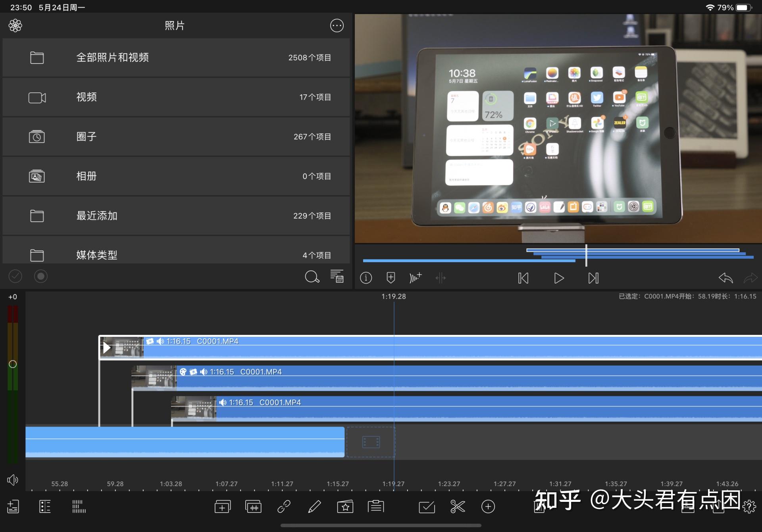Tap the empty clip placeholder on main track
The height and width of the screenshot is (532, 762).
coord(371,442)
